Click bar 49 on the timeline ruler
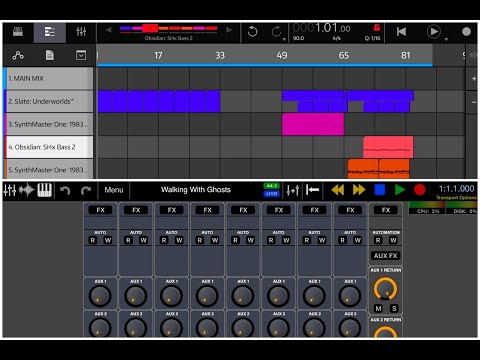This screenshot has width=480, height=360. 282,55
